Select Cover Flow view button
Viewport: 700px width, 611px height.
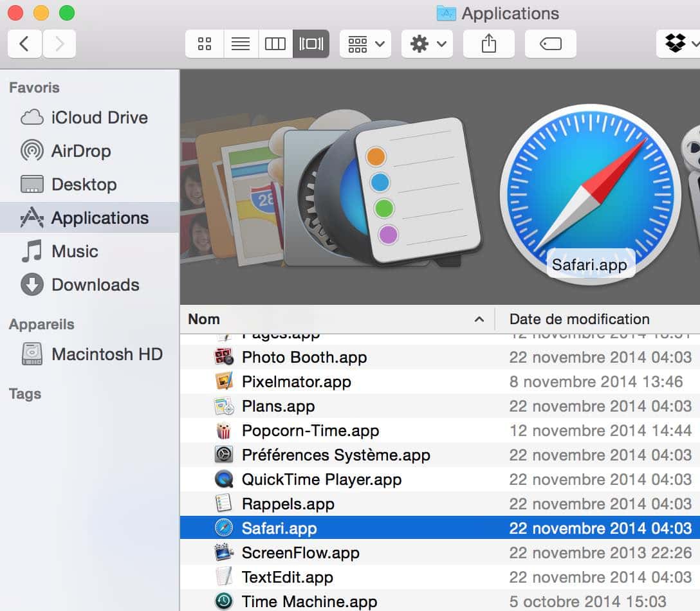(x=311, y=44)
